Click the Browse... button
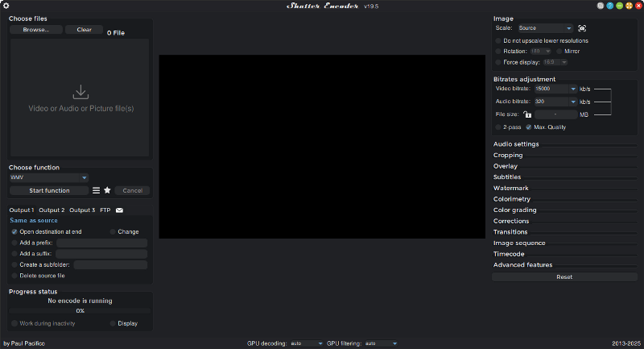 point(36,30)
